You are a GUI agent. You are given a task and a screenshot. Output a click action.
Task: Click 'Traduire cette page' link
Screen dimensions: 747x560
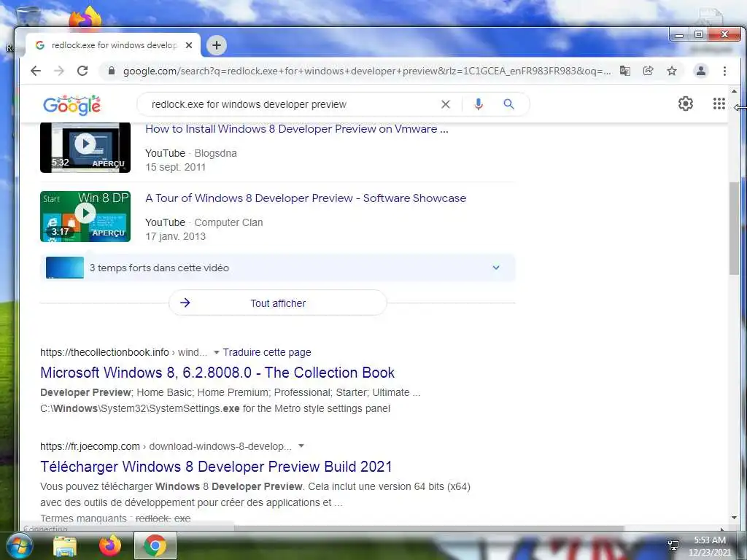click(x=267, y=352)
